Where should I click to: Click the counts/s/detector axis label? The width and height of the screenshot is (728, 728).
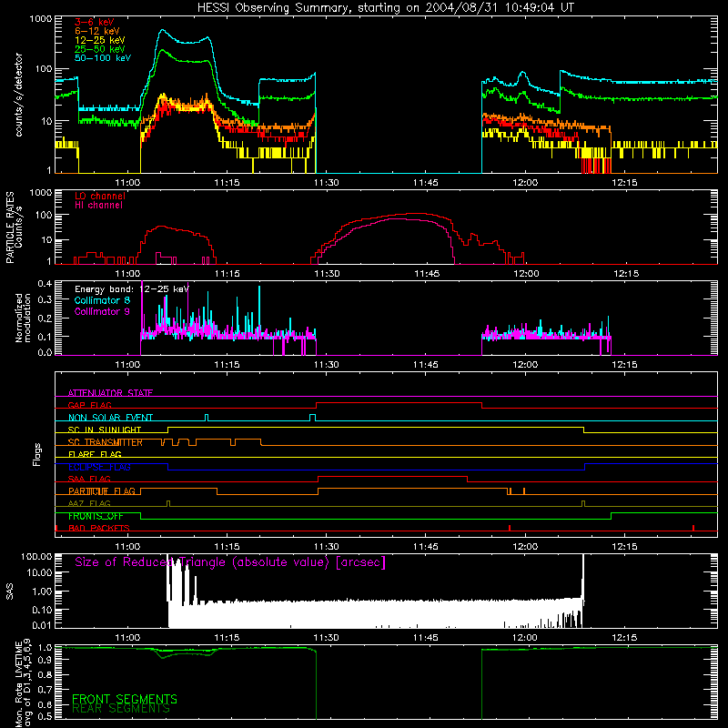(18, 95)
